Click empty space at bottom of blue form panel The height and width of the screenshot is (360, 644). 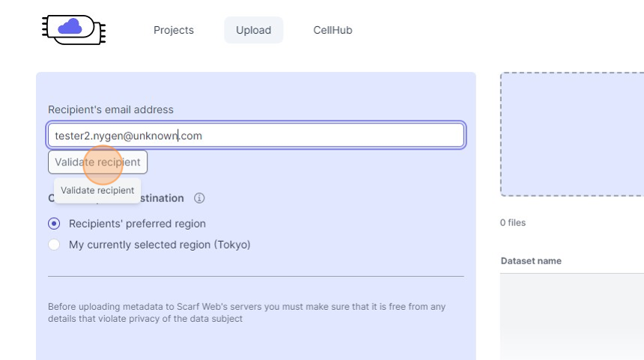pos(255,344)
